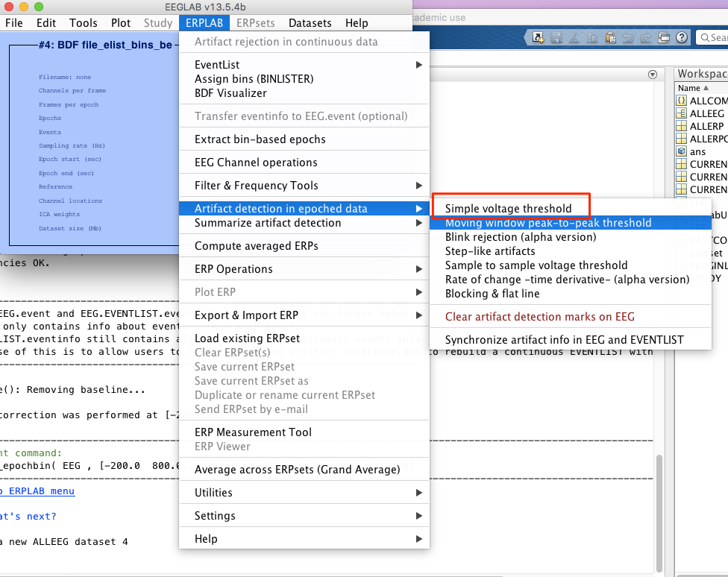Click the Undo arrow icon
Viewport: 728px width, 577px height.
(628, 37)
